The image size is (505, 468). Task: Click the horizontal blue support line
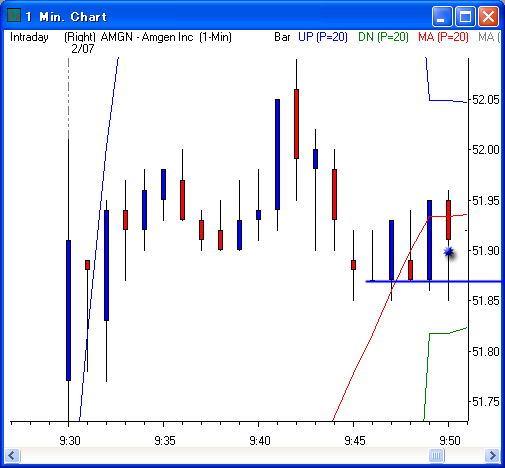pyautogui.click(x=435, y=282)
